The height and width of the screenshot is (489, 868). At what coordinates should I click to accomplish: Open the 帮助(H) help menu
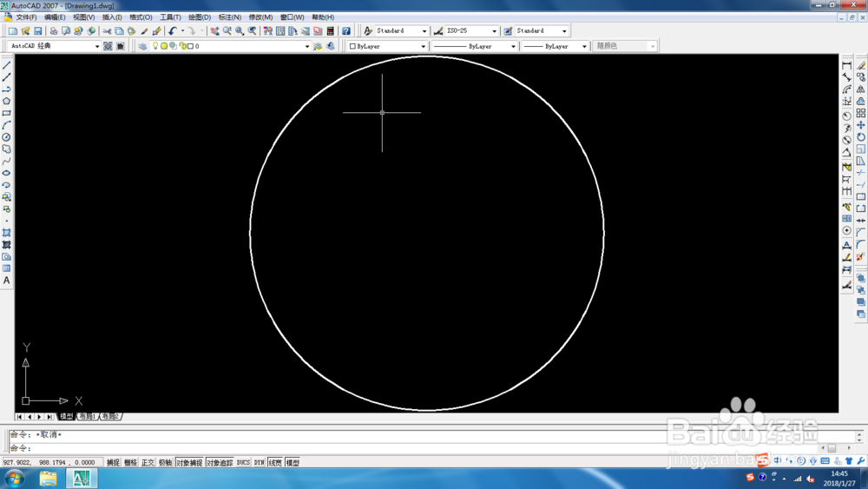click(x=323, y=17)
